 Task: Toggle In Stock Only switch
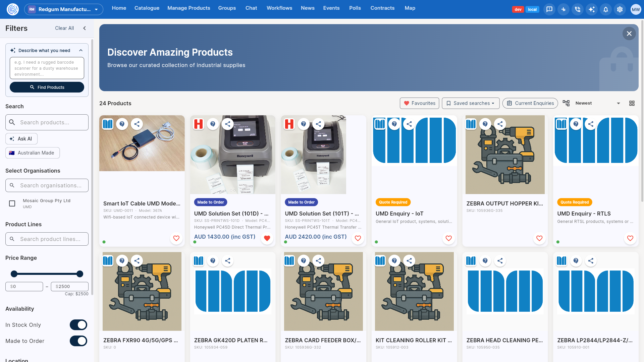pos(78,325)
